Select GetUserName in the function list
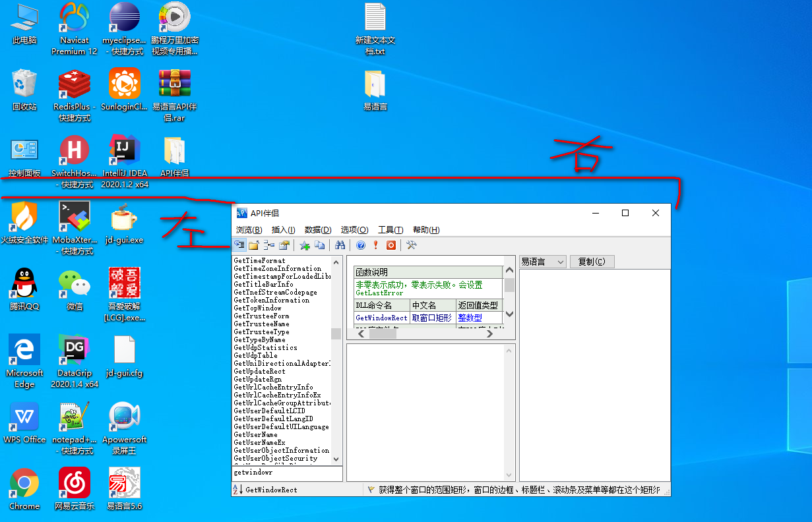This screenshot has height=522, width=812. (255, 434)
